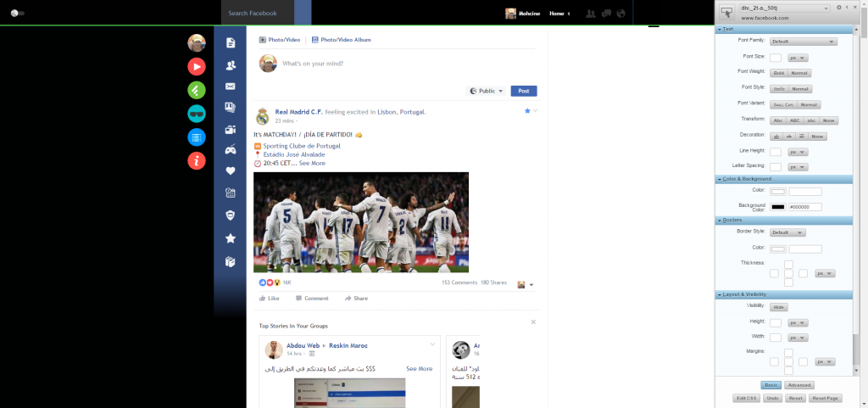The height and width of the screenshot is (408, 868).
Task: Open the photos icon in blue sidebar
Action: click(x=231, y=108)
